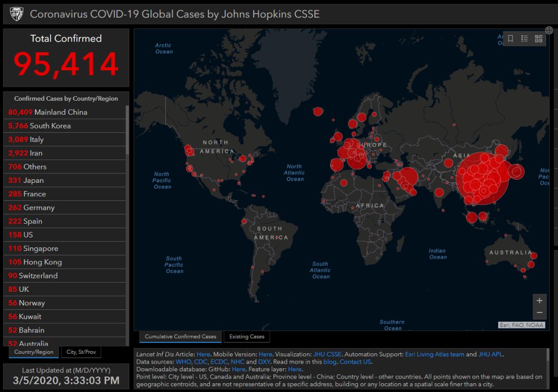Open the DXY data source link

264,362
